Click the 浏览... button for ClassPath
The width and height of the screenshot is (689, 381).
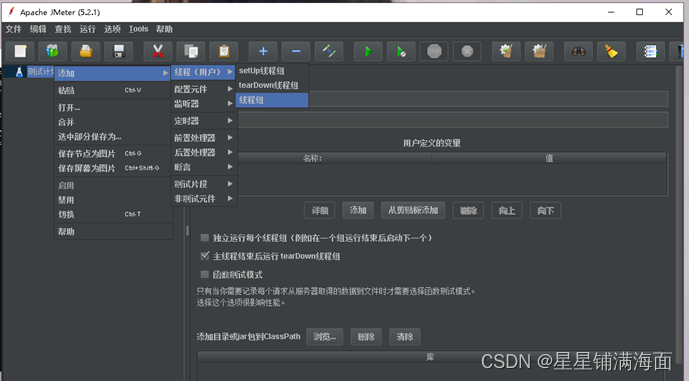[x=324, y=337]
